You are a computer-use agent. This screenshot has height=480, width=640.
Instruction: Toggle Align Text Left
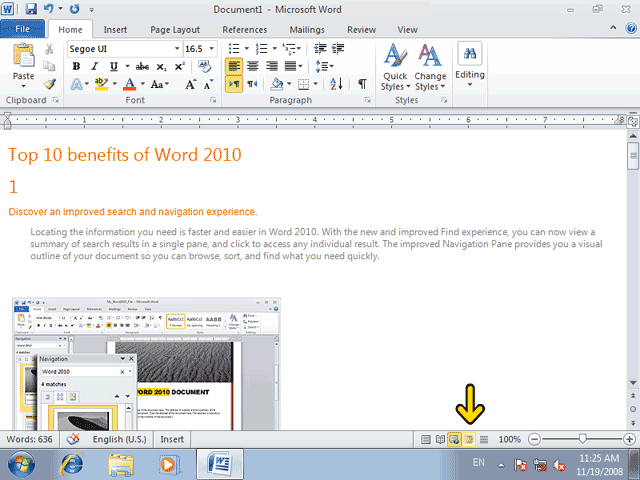pyautogui.click(x=233, y=66)
